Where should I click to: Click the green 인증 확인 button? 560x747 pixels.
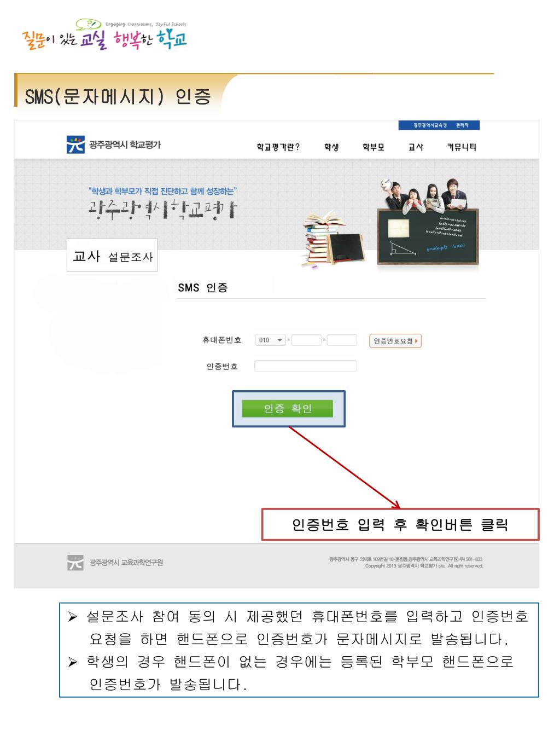pos(288,409)
